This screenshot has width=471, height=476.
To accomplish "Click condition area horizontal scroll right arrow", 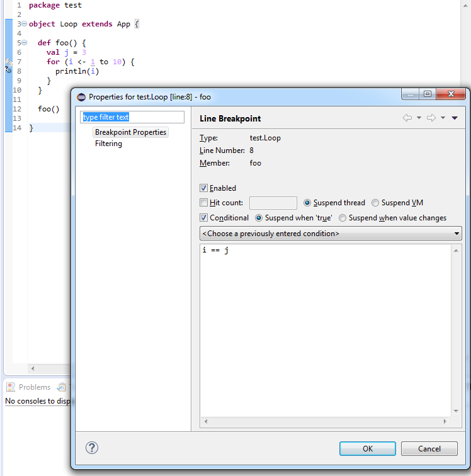I will click(x=445, y=421).
